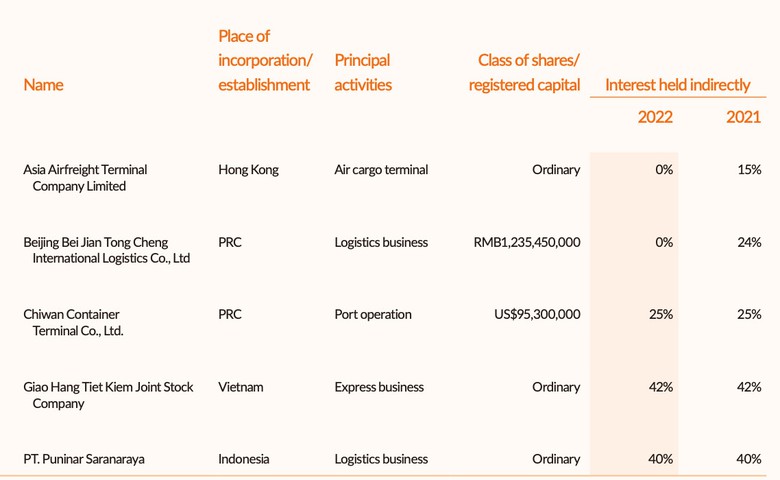Click Asia Airfreight Terminal Company Limited

[x=85, y=178]
